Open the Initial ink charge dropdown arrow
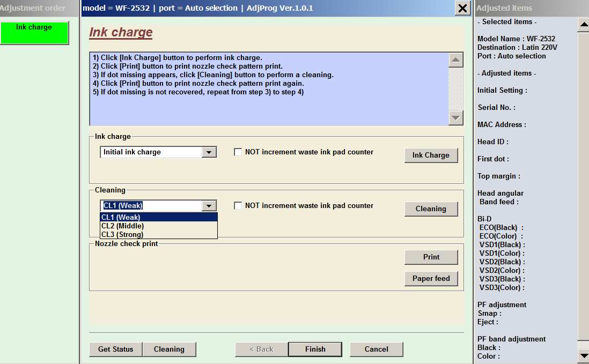This screenshot has width=589, height=364. [x=209, y=152]
